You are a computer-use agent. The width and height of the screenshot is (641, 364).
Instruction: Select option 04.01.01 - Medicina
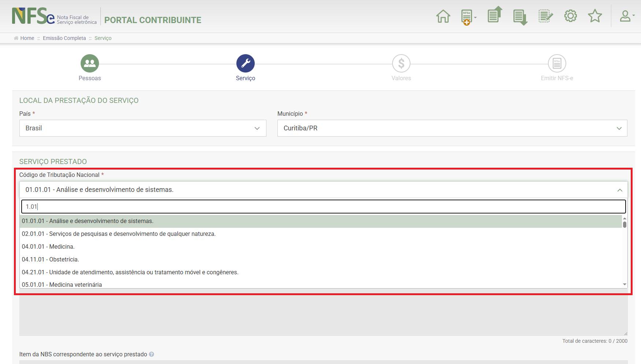48,247
